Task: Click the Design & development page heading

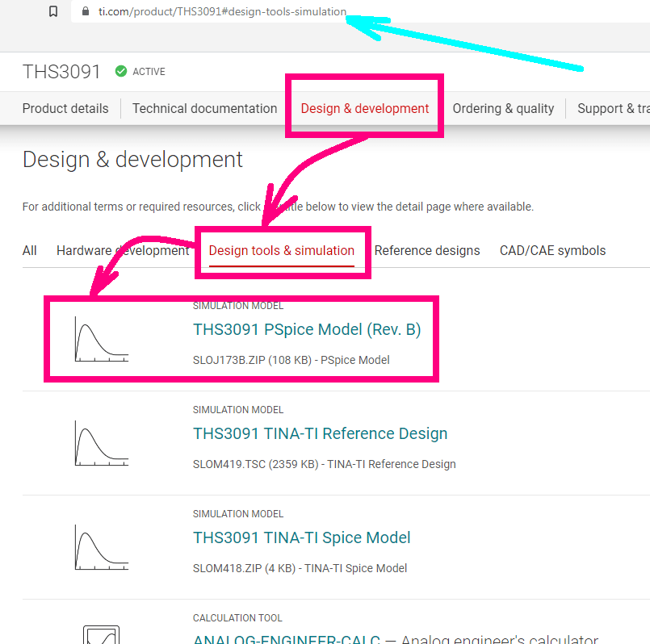Action: 132,160
